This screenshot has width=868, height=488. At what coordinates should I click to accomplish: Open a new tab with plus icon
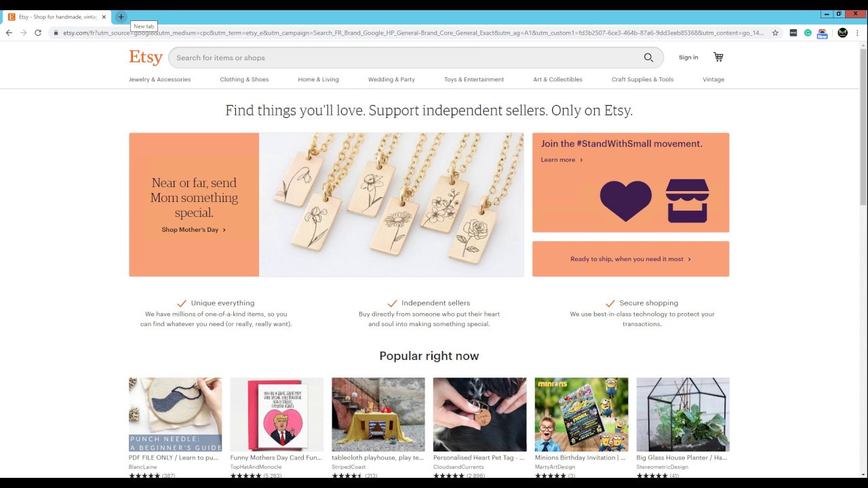(x=121, y=17)
